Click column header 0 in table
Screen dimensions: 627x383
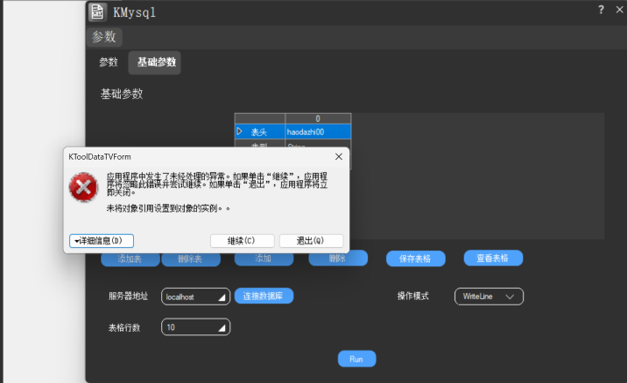(318, 118)
